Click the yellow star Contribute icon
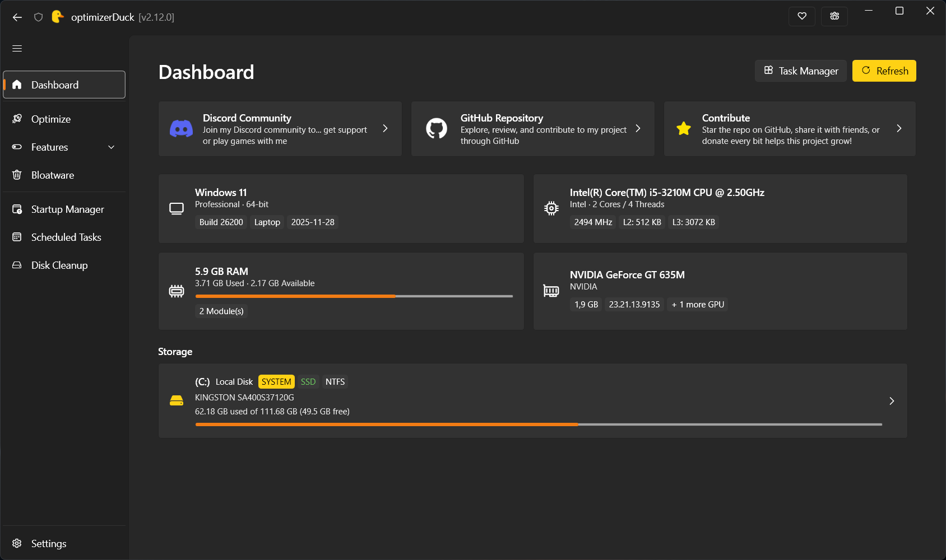Image resolution: width=946 pixels, height=560 pixels. (x=684, y=129)
